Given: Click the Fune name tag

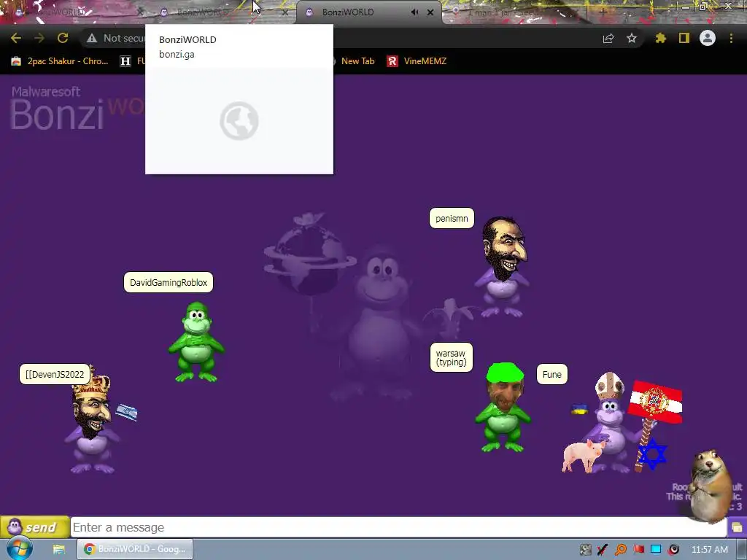Looking at the screenshot, I should click(551, 374).
